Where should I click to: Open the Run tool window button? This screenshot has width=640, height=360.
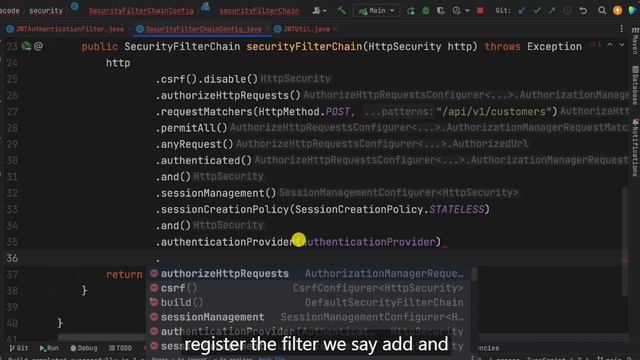tap(49, 348)
